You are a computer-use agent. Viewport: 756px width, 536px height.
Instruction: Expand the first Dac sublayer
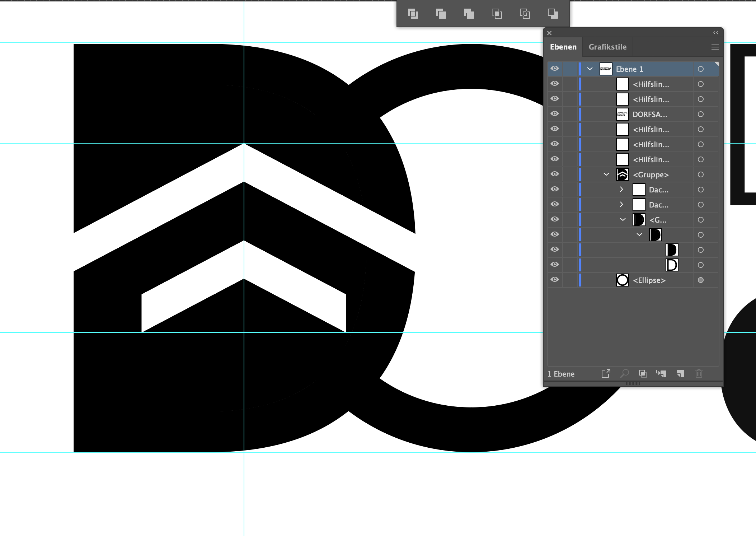pos(621,189)
